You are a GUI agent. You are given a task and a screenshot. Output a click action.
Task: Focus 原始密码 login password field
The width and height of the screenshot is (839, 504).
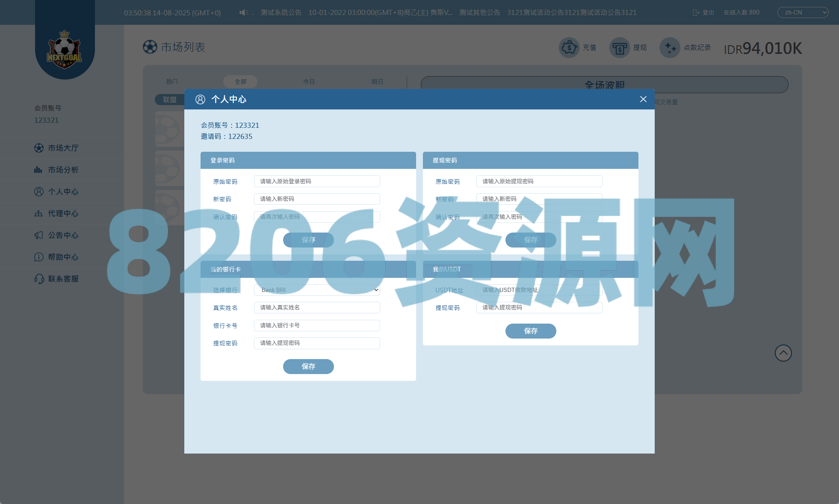coord(317,181)
